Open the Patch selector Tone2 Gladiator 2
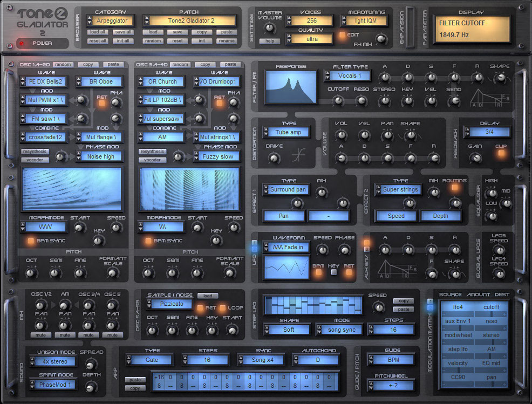Screen dimensions: 532x404 click(189, 20)
